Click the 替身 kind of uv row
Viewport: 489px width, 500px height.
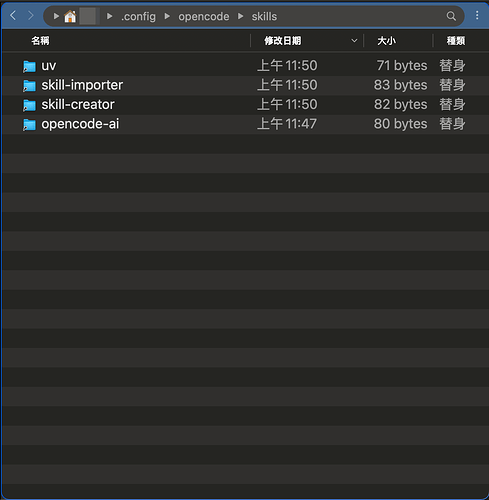tap(452, 66)
